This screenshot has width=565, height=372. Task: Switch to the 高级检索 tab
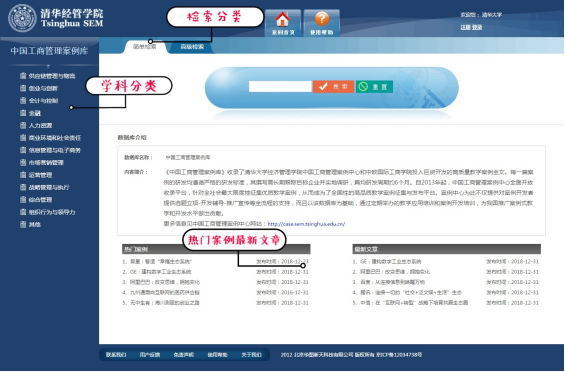coord(192,47)
